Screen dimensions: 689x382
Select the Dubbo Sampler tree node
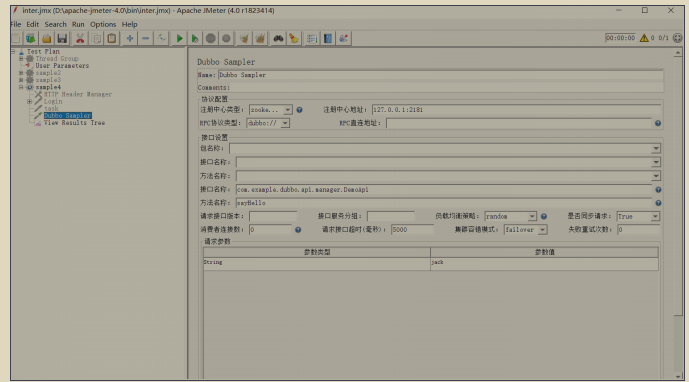(67, 116)
